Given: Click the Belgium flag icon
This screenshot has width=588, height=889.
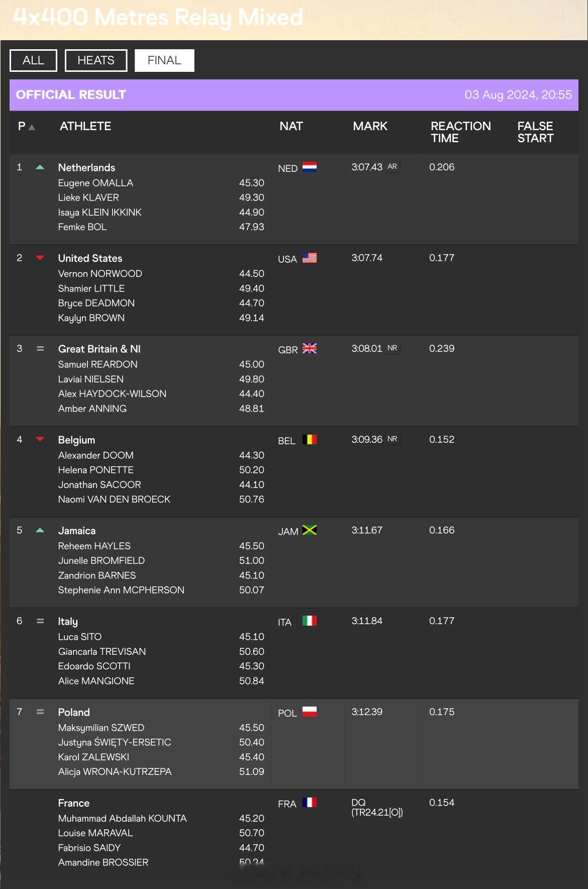Looking at the screenshot, I should click(x=309, y=440).
